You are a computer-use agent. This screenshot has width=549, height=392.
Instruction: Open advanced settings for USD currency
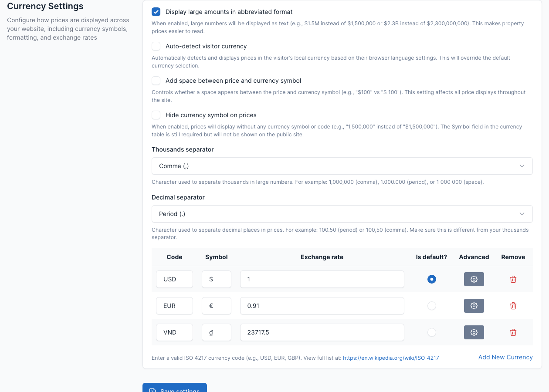tap(474, 279)
